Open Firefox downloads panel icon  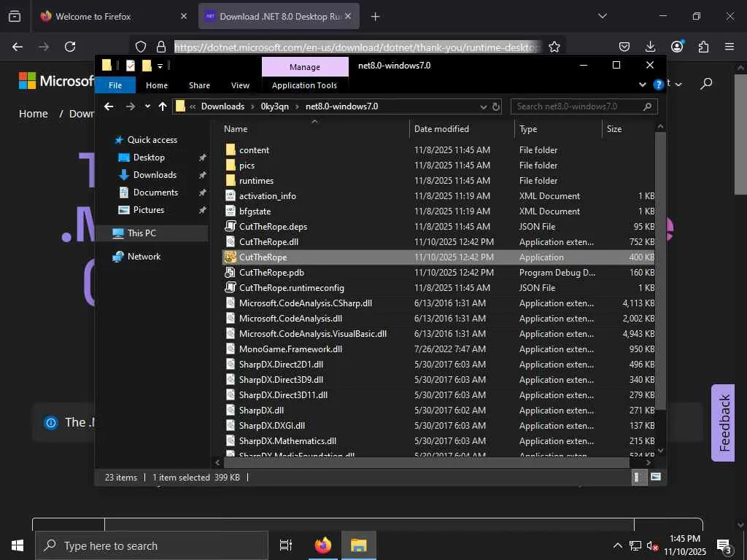pos(650,47)
